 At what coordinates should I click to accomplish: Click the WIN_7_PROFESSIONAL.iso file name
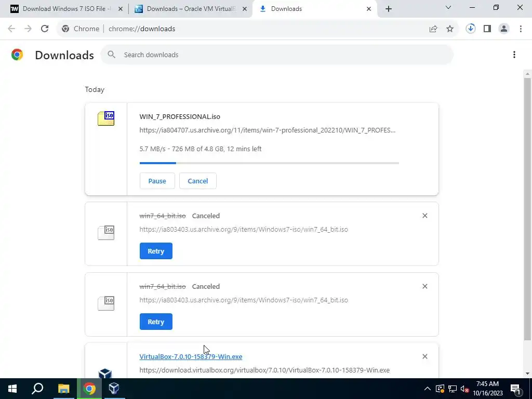coord(180,117)
